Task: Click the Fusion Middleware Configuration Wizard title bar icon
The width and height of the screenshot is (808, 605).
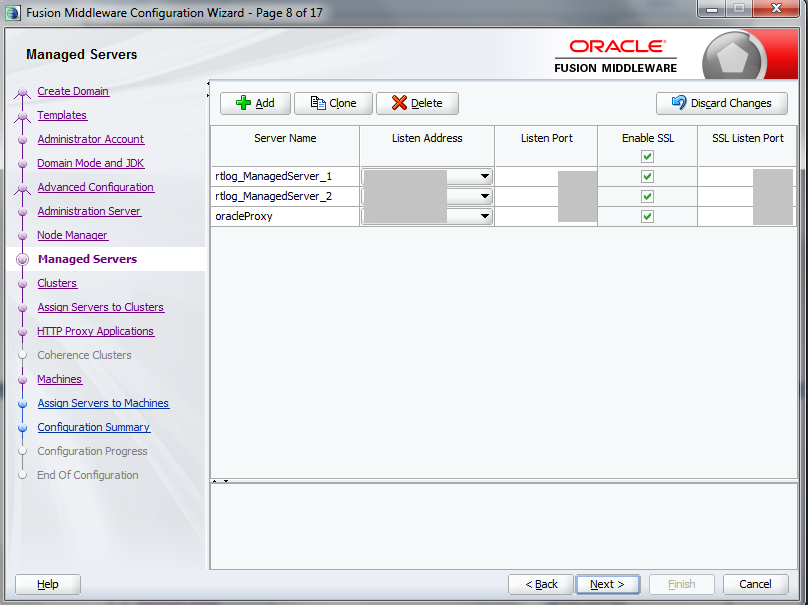Action: tap(10, 9)
